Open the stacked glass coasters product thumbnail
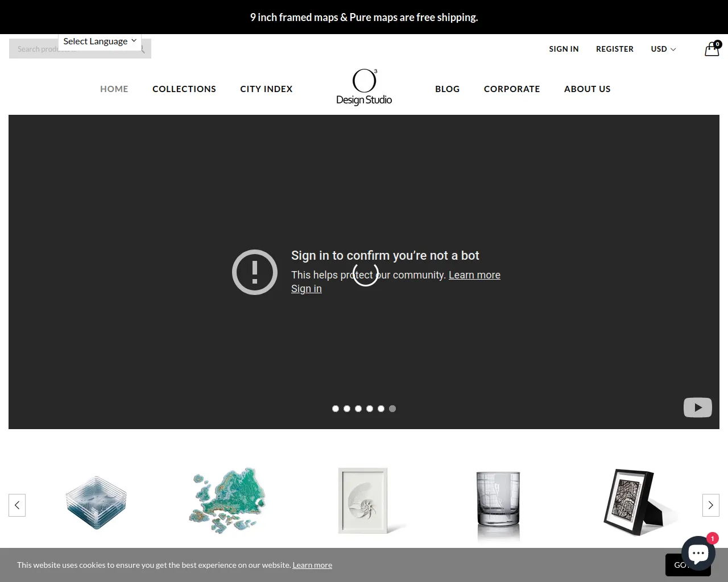The image size is (728, 582). 96,502
